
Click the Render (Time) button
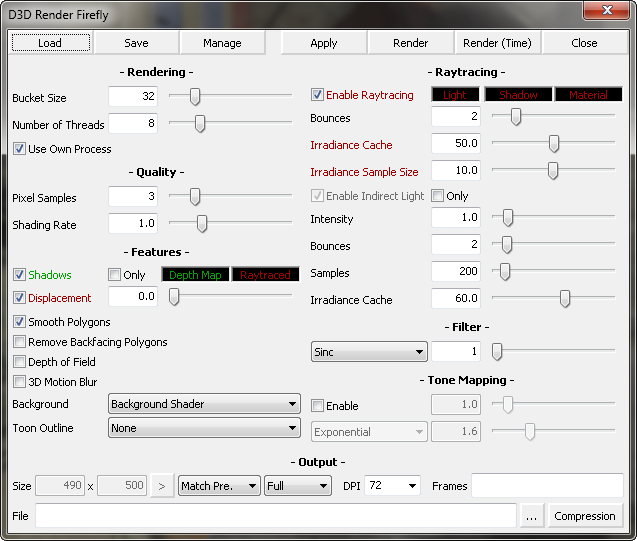[x=498, y=43]
